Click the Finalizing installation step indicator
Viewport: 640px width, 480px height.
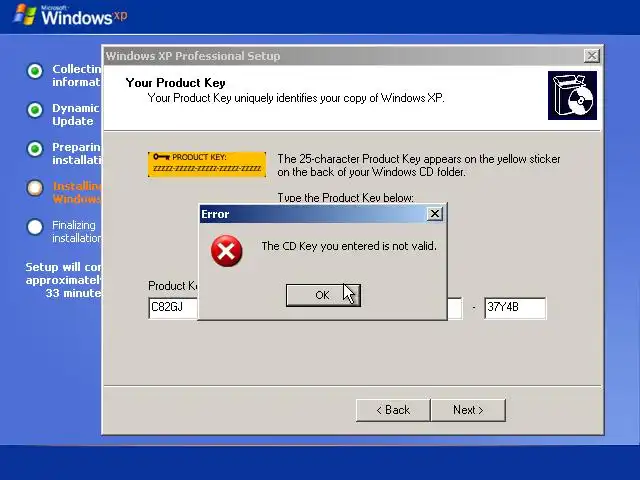point(35,227)
